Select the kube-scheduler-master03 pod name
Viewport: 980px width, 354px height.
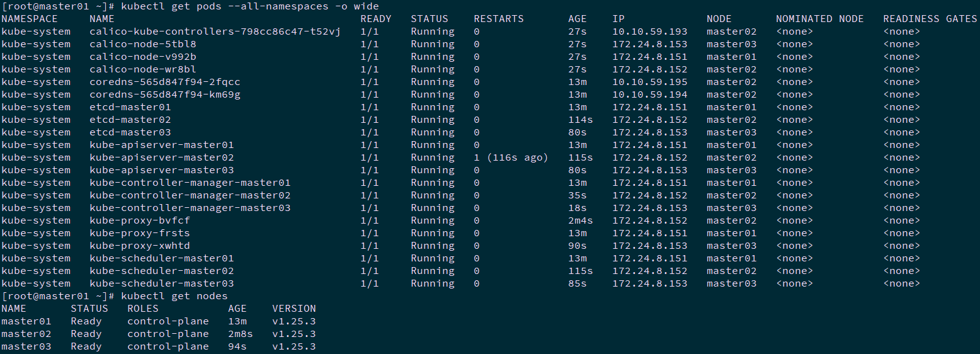161,283
